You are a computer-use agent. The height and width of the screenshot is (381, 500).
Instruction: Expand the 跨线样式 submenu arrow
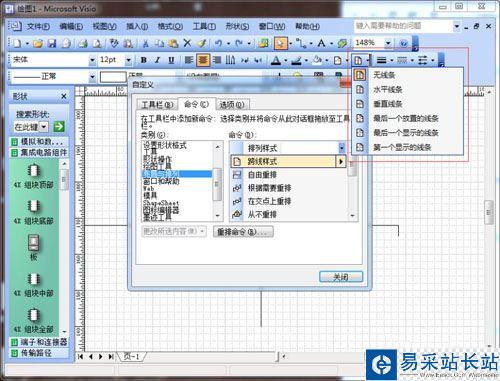pyautogui.click(x=341, y=162)
